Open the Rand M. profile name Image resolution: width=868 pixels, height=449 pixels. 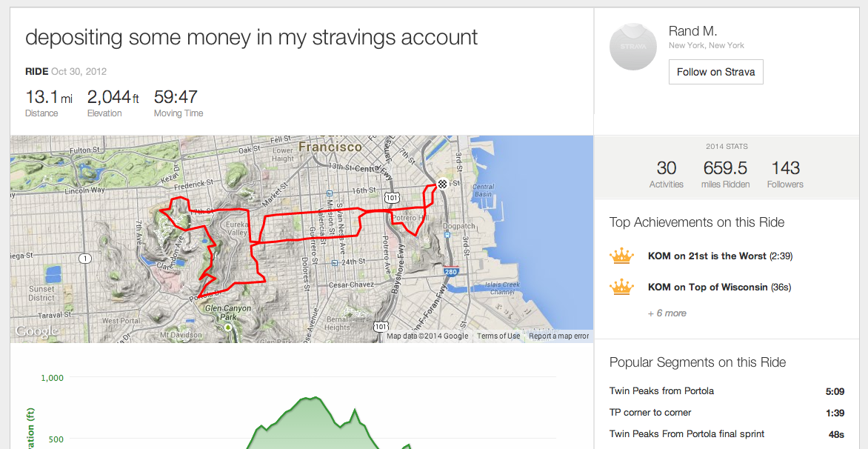point(692,31)
